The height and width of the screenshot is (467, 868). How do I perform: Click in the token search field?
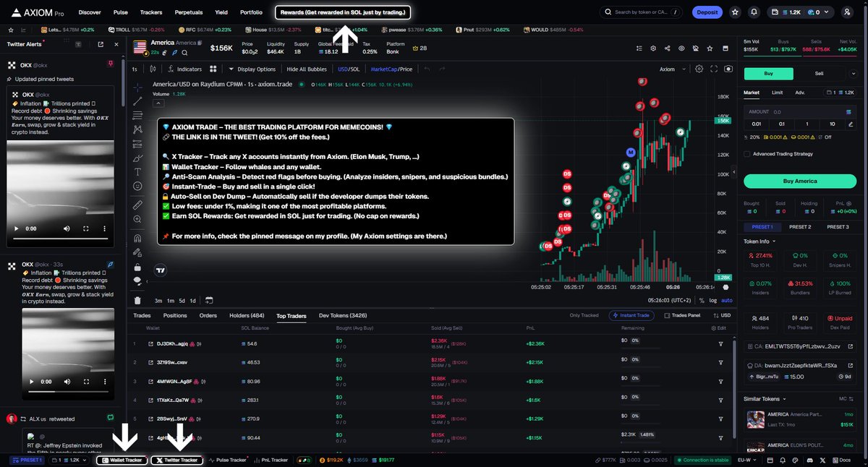pyautogui.click(x=641, y=12)
